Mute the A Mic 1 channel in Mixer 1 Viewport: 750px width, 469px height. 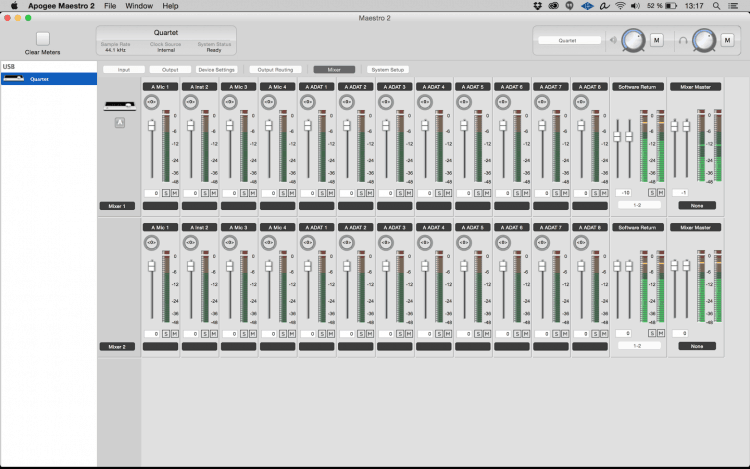tap(175, 193)
